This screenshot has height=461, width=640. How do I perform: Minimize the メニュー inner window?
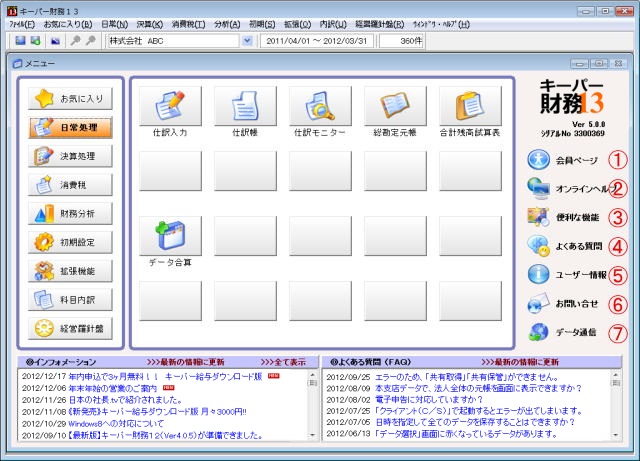[580, 63]
